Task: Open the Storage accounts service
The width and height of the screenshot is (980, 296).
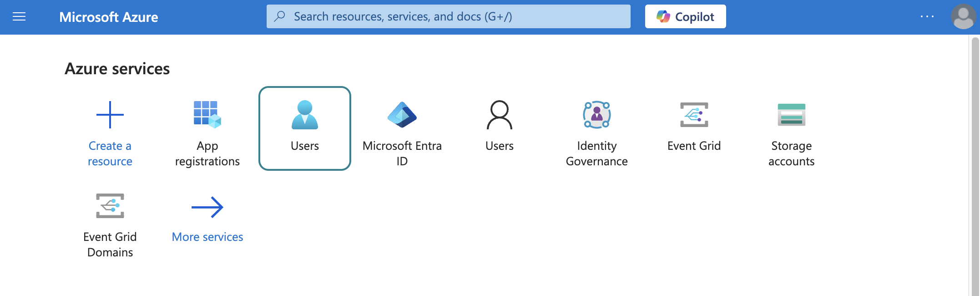Action: (792, 115)
